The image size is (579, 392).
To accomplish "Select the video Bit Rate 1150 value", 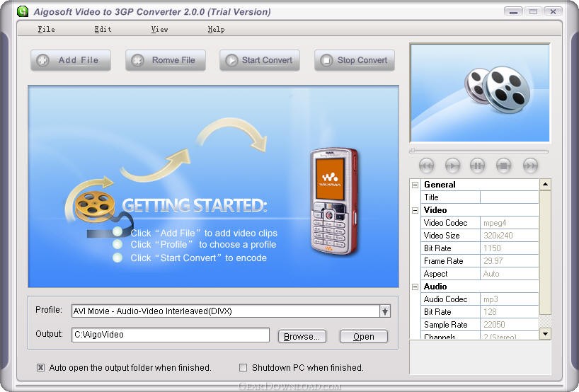I will coord(509,248).
